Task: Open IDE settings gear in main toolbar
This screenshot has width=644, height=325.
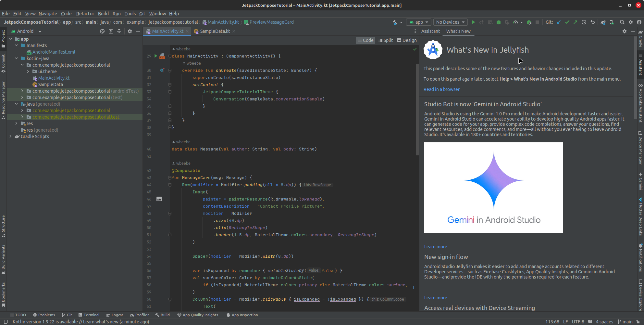Action: pyautogui.click(x=631, y=22)
